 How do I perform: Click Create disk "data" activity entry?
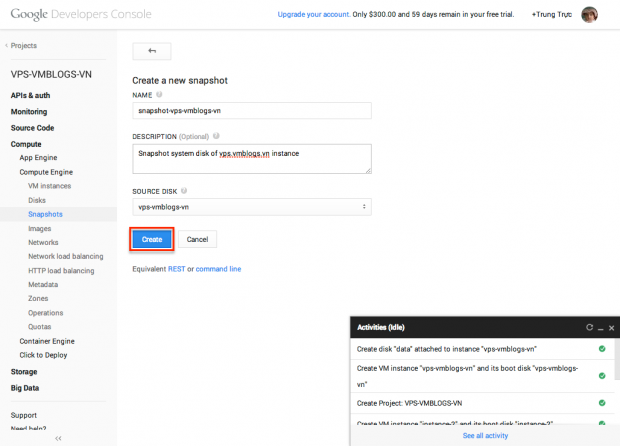coord(482,349)
